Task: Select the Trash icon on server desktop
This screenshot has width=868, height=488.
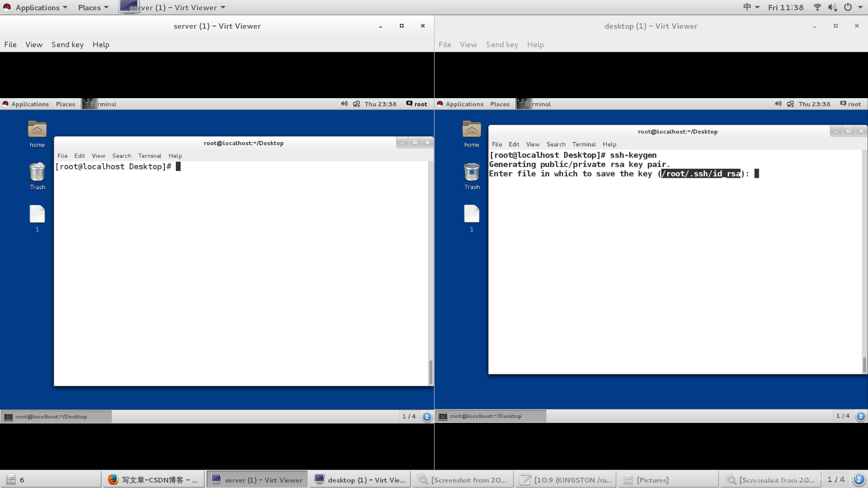Action: point(37,176)
